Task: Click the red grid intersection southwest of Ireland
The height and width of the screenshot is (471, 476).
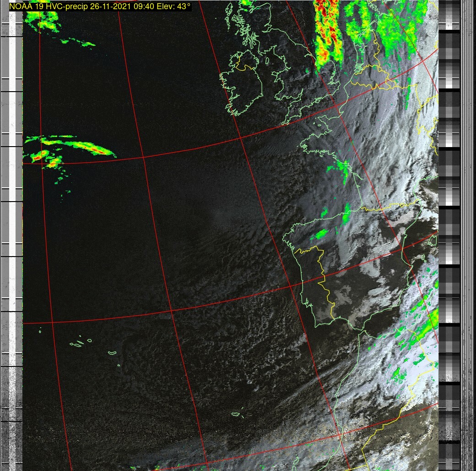Action: (x=240, y=137)
